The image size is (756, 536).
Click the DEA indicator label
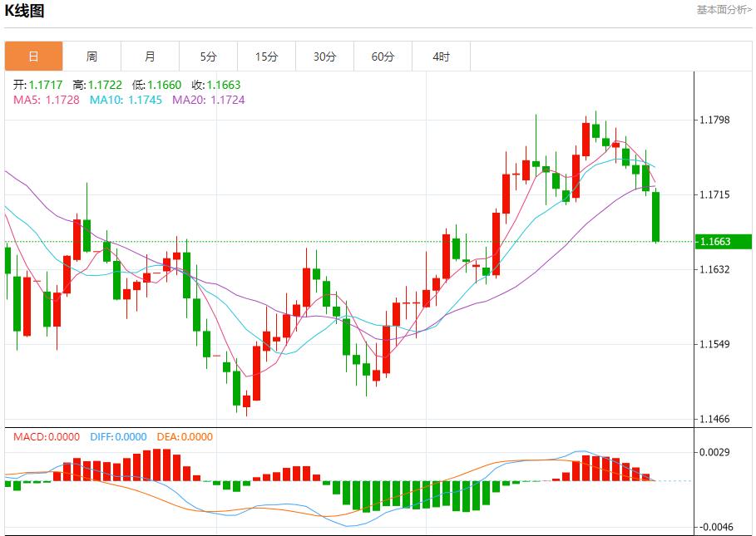click(185, 437)
